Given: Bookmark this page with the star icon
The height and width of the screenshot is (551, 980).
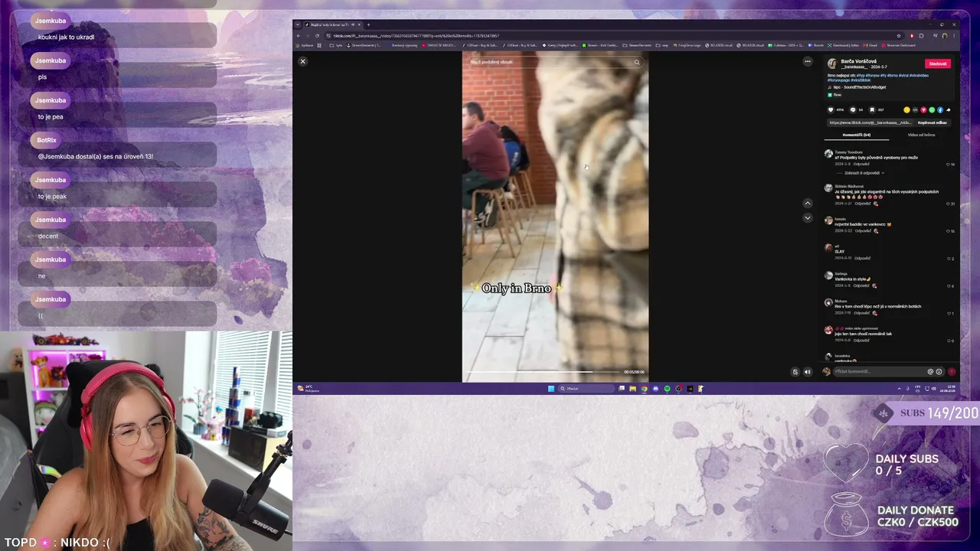Looking at the screenshot, I should click(x=900, y=36).
